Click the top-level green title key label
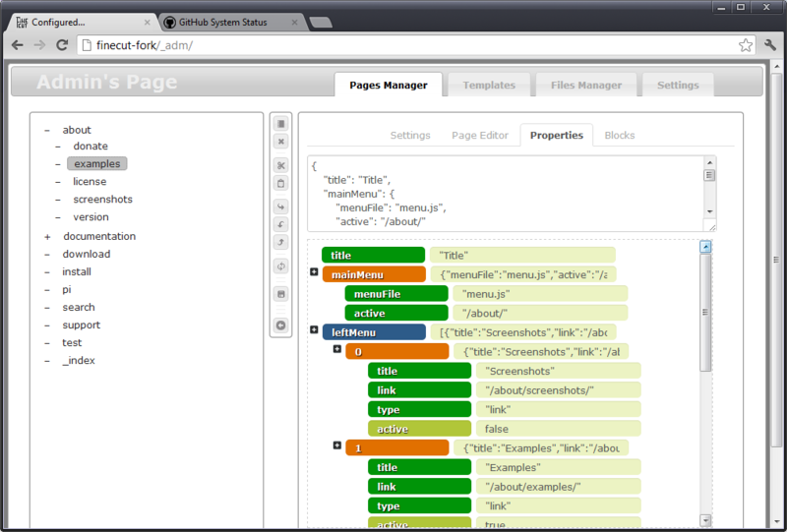Image resolution: width=787 pixels, height=532 pixels. pyautogui.click(x=373, y=255)
